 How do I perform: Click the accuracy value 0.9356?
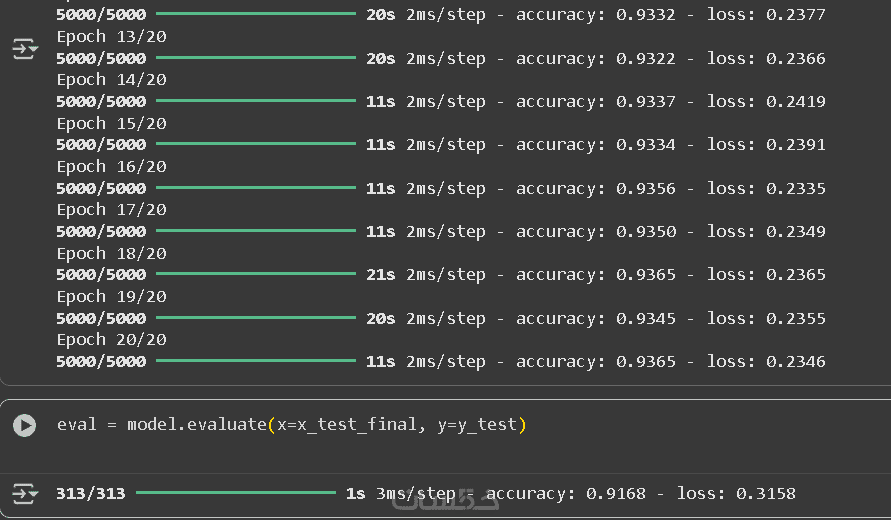coord(645,189)
